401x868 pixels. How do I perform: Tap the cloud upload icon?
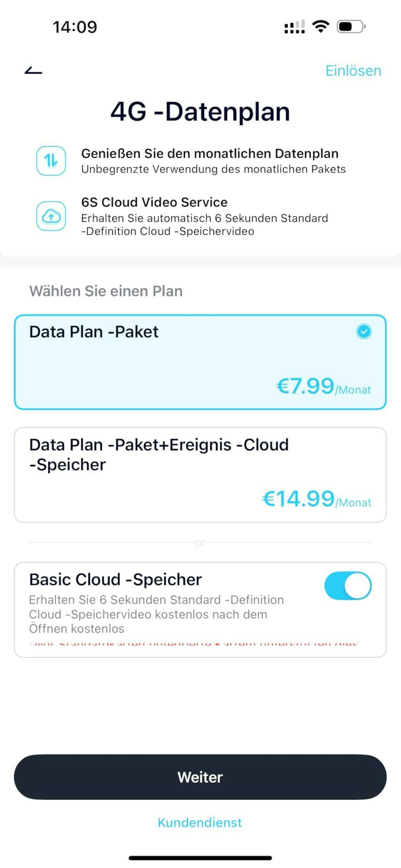(51, 216)
